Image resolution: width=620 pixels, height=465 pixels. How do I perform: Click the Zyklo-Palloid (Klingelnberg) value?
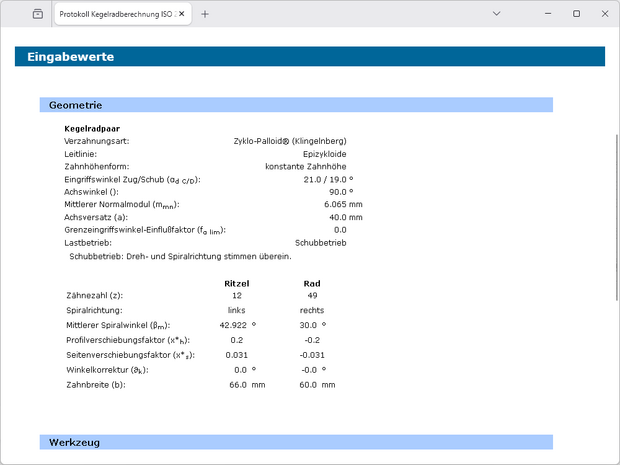(x=289, y=141)
